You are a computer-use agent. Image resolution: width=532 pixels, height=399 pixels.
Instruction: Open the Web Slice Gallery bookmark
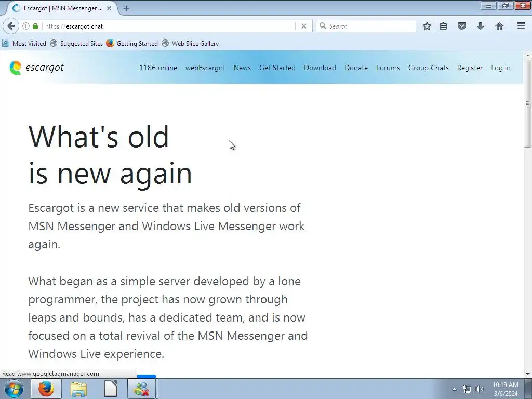[190, 44]
